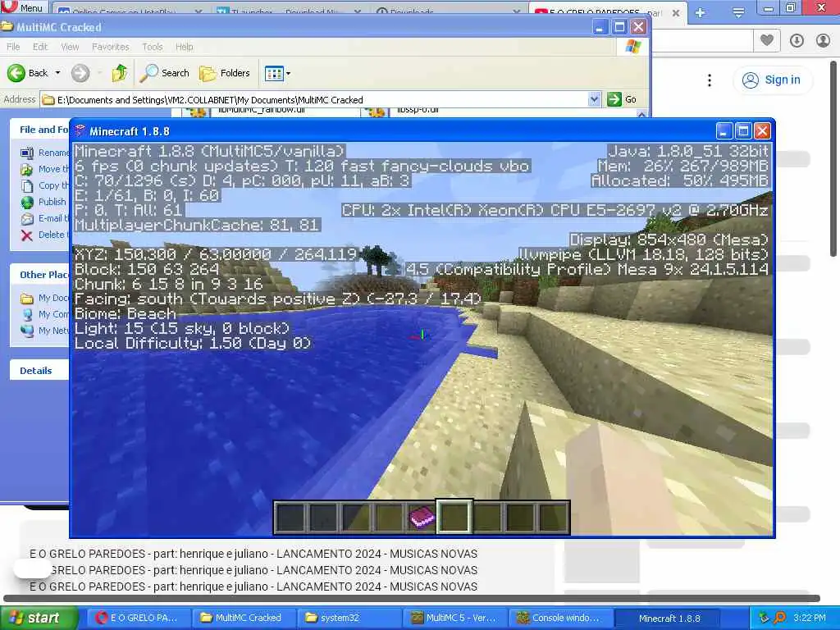The image size is (840, 630).
Task: Open My Documents under Other Places
Action: (44, 298)
